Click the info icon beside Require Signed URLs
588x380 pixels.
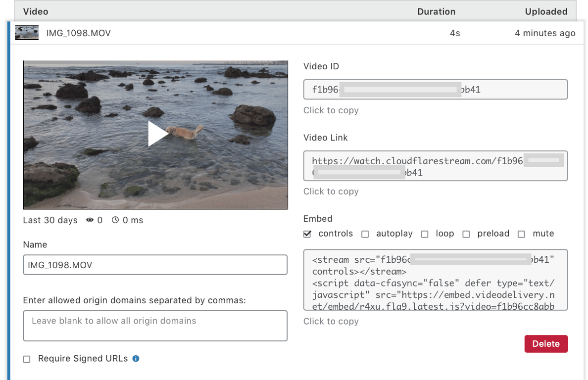136,359
